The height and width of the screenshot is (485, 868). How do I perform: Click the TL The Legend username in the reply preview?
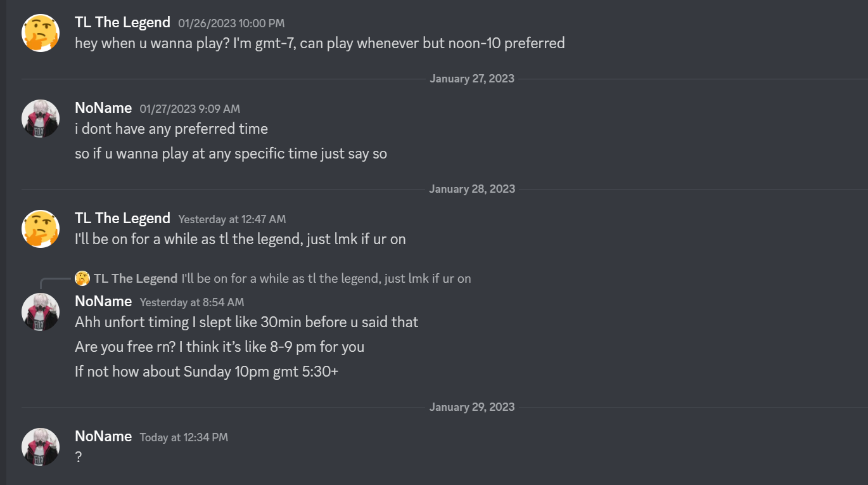point(136,278)
